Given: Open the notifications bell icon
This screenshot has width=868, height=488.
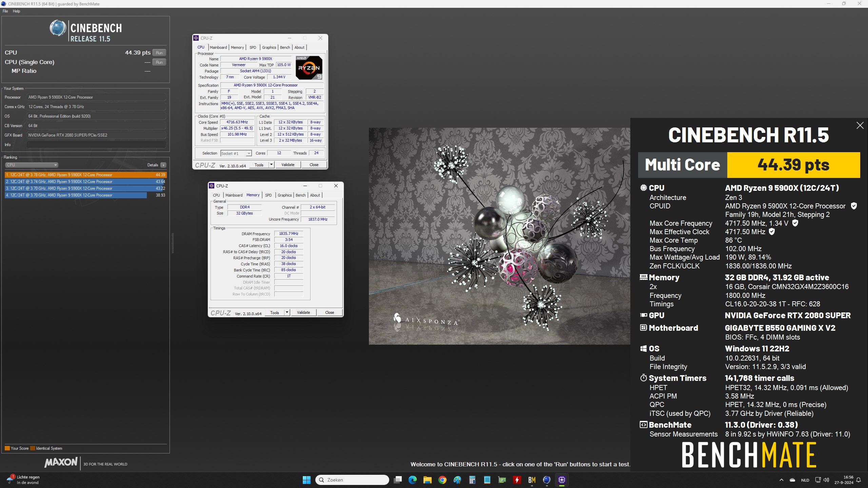Looking at the screenshot, I should [x=859, y=480].
